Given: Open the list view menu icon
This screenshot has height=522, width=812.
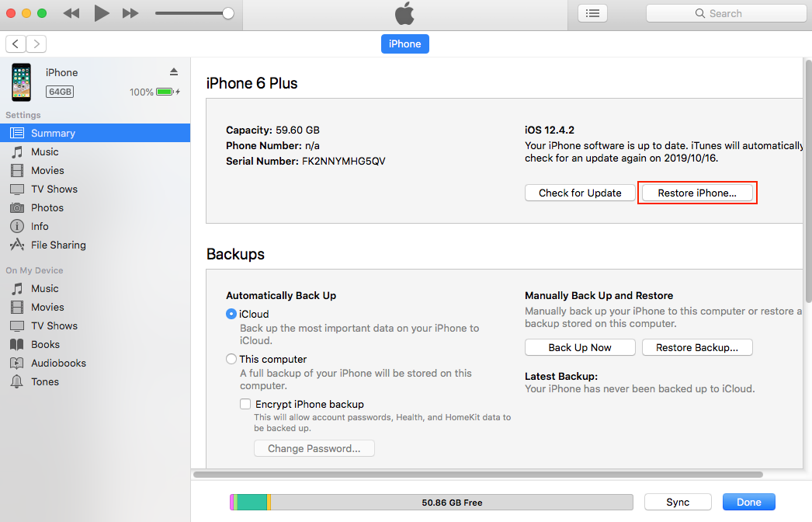Looking at the screenshot, I should [592, 13].
